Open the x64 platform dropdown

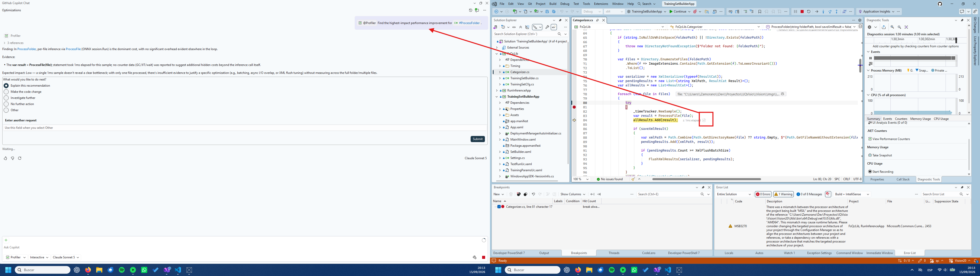[614, 11]
